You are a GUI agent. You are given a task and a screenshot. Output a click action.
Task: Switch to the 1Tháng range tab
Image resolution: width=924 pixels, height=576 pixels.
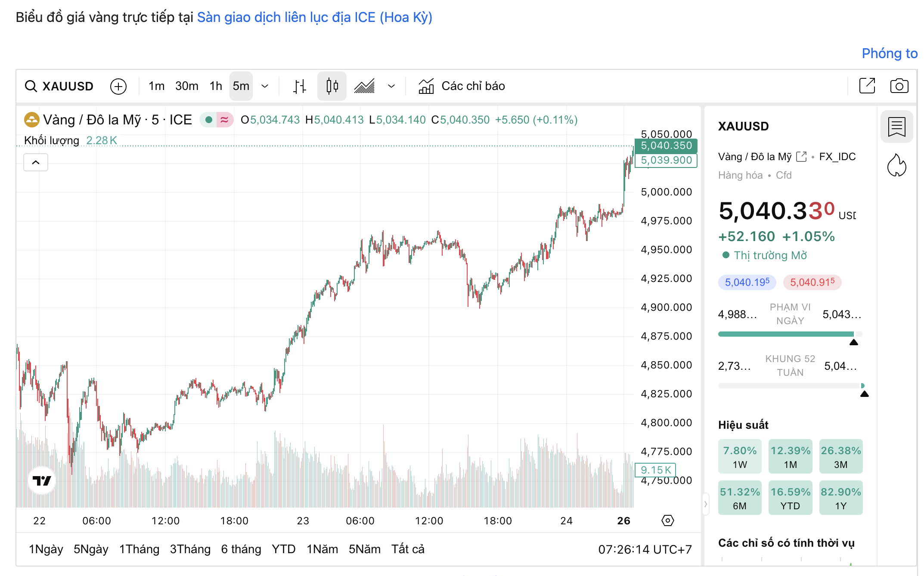[x=139, y=549]
